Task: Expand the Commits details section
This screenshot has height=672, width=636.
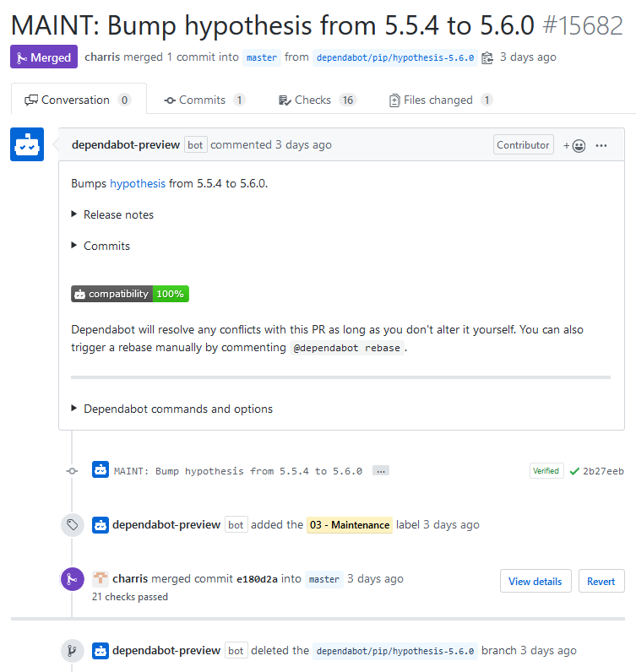Action: tap(101, 246)
